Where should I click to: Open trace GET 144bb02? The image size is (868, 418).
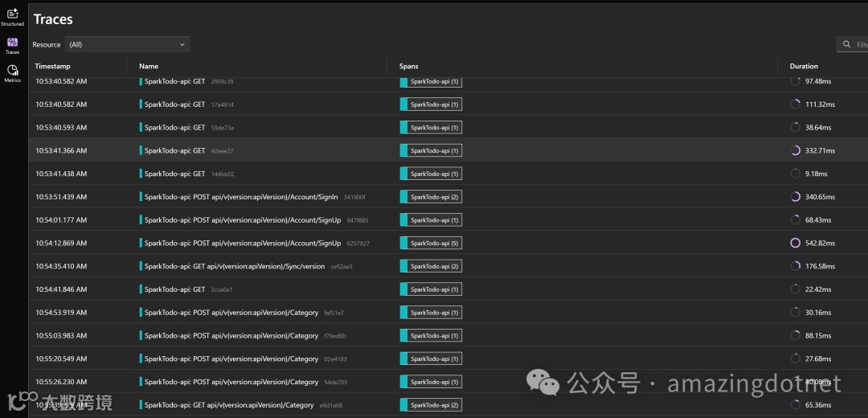tap(186, 174)
